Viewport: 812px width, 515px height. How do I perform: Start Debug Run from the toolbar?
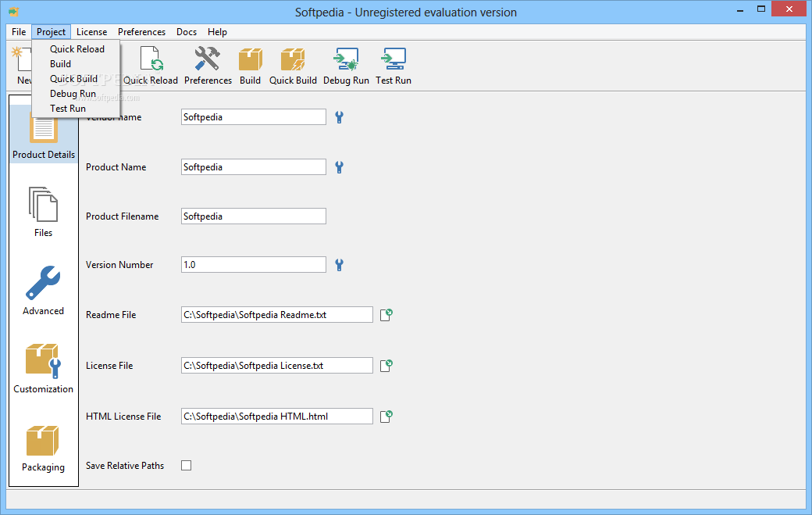point(346,66)
